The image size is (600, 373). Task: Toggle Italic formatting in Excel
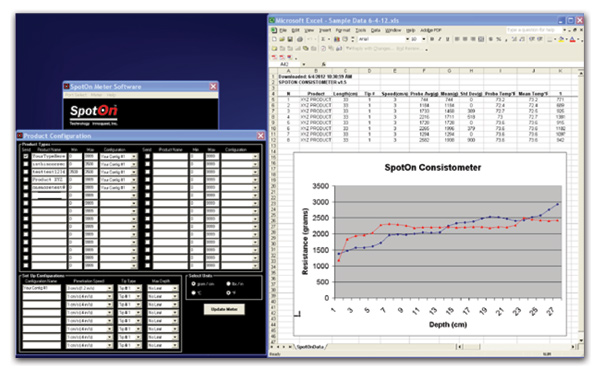click(x=440, y=39)
